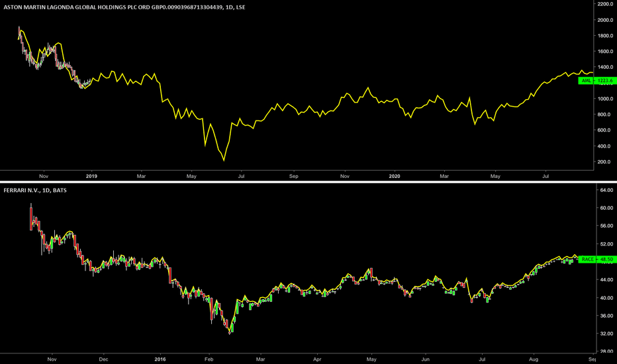Click the 2016 label on Ferrari time axis
Screen dimensions: 617x364
(x=160, y=359)
